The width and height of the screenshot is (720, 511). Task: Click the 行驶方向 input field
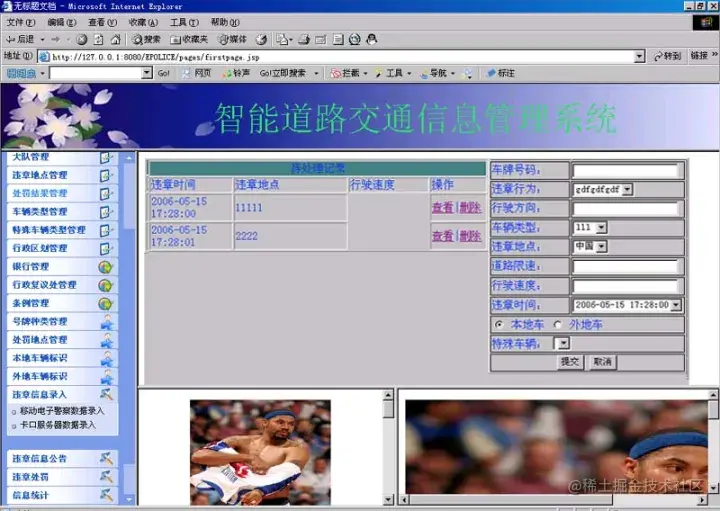click(626, 209)
